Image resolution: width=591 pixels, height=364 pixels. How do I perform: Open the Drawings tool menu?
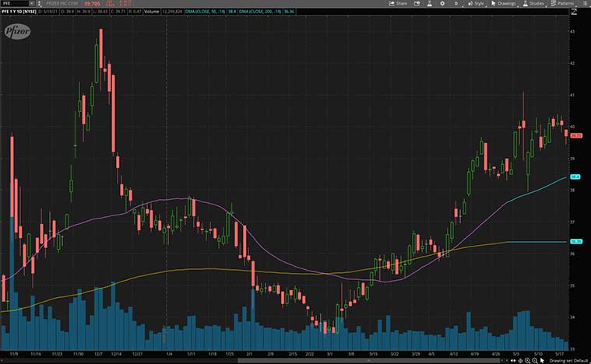click(504, 3)
